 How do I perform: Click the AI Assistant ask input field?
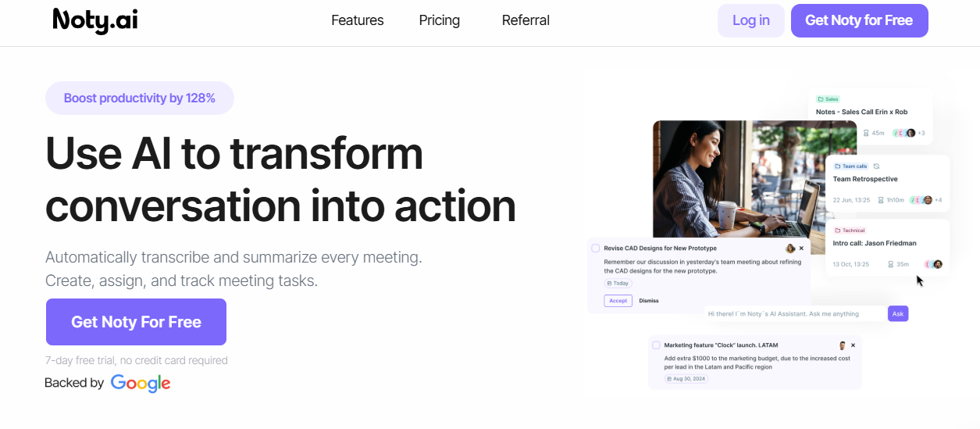point(793,314)
